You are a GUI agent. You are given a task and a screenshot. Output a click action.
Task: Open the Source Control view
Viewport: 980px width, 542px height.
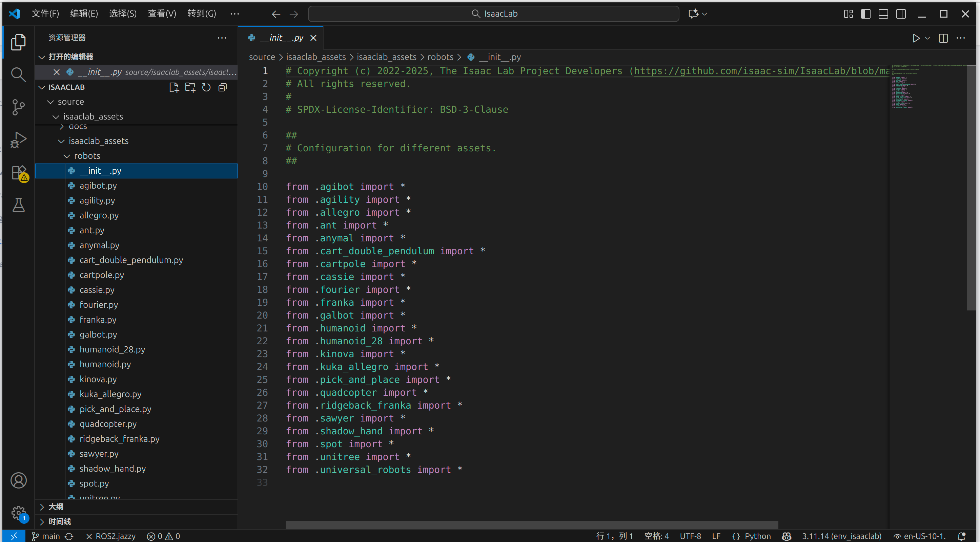pyautogui.click(x=18, y=107)
